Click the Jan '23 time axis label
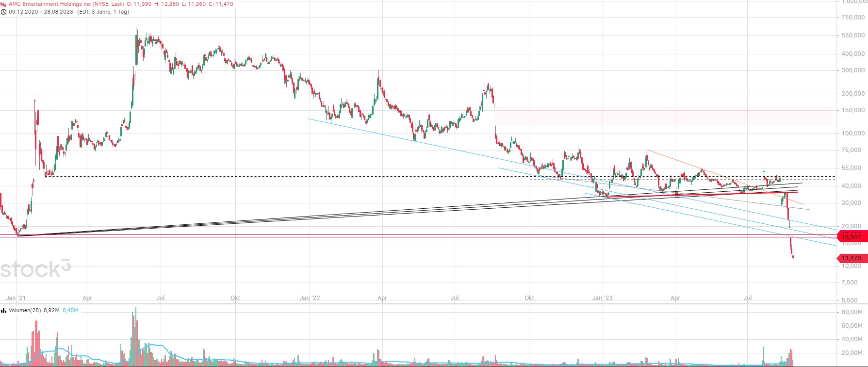868x367 pixels. [x=603, y=298]
